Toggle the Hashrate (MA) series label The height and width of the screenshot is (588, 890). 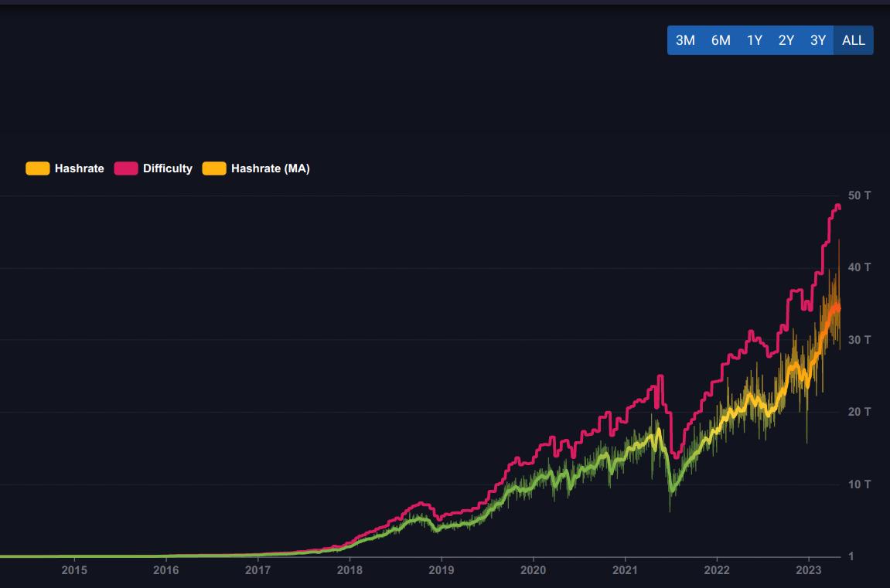[270, 168]
